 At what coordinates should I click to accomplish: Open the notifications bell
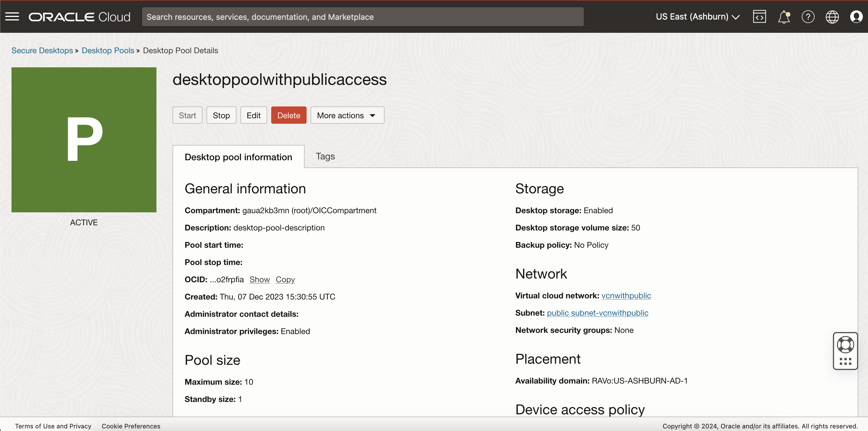click(x=784, y=17)
